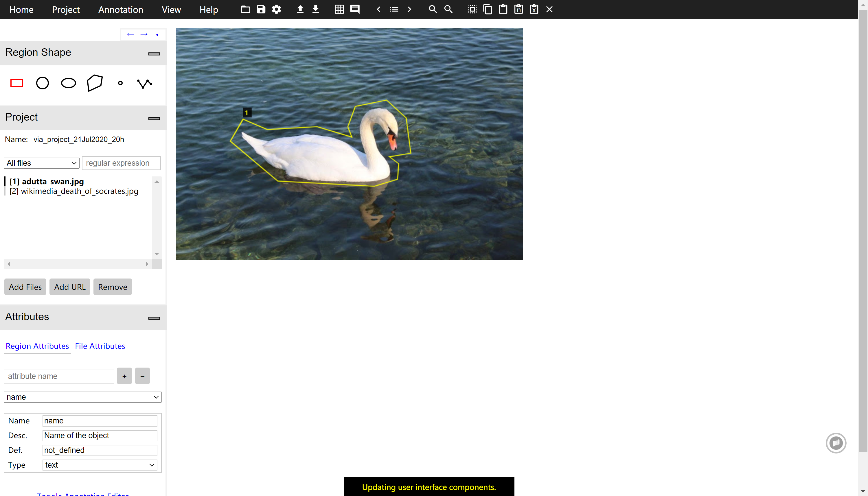Open the attribute selector dropdown showing name
868x496 pixels.
coord(83,397)
